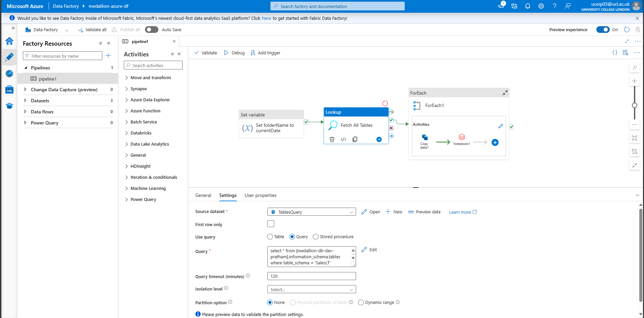Select Stored procedure radio option
The image size is (644, 318).
point(315,237)
